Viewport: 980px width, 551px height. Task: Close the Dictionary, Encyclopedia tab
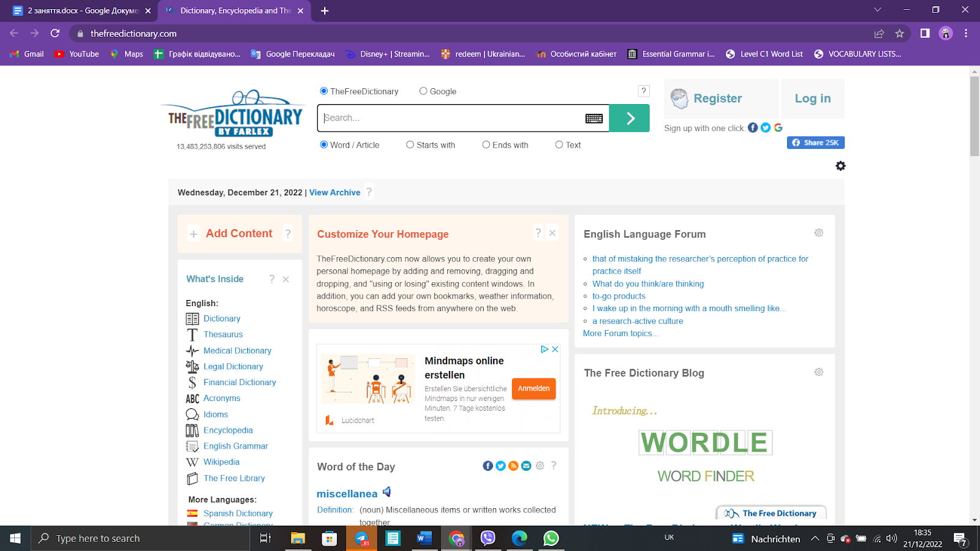tap(300, 11)
